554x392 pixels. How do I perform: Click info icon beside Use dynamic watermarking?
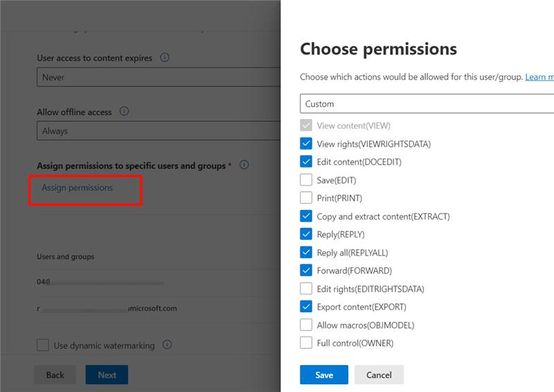(167, 345)
